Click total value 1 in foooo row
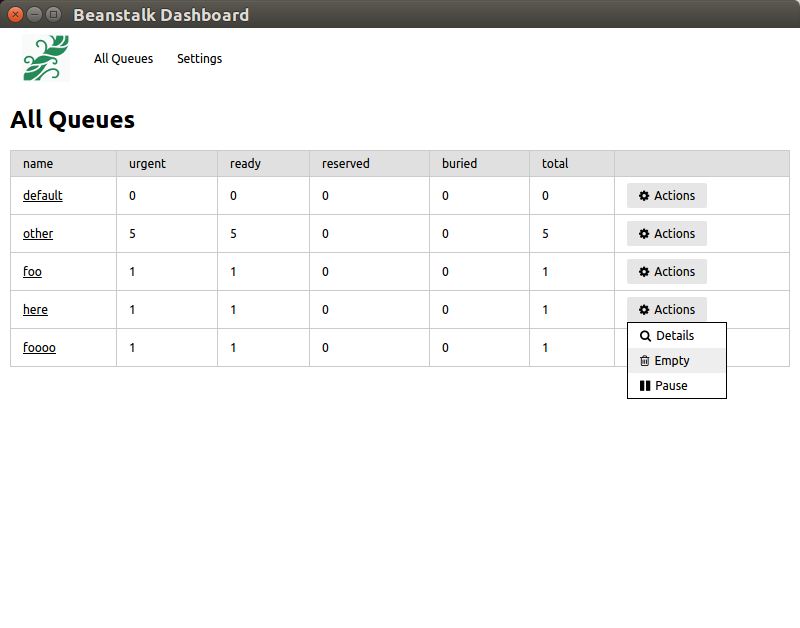The width and height of the screenshot is (800, 628). coord(545,348)
